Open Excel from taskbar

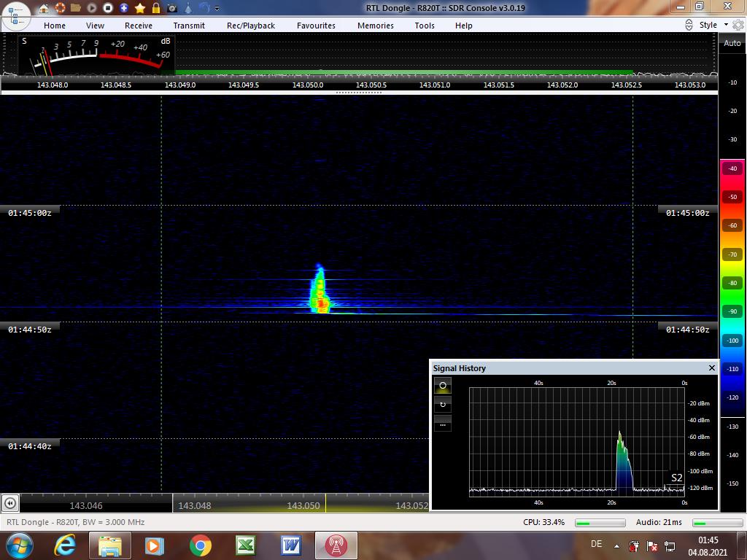pyautogui.click(x=245, y=545)
